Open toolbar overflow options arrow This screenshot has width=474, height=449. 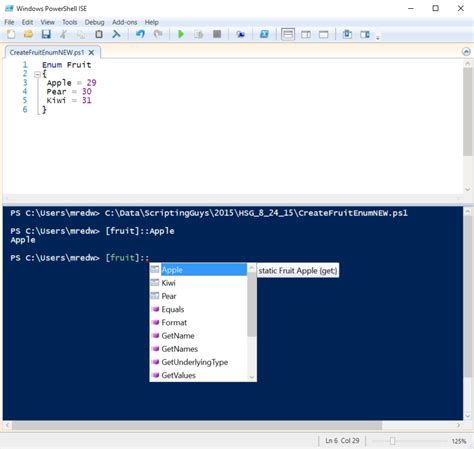point(378,38)
